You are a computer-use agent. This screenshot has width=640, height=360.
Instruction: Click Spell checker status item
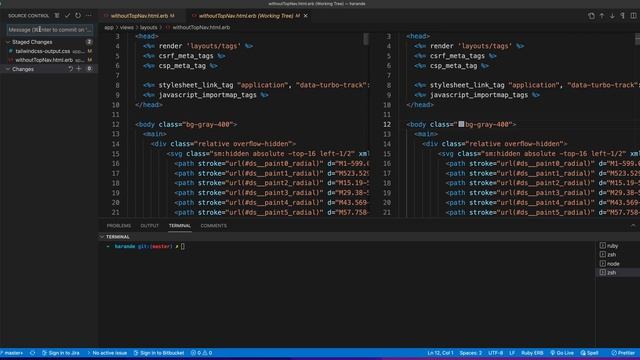click(589, 353)
